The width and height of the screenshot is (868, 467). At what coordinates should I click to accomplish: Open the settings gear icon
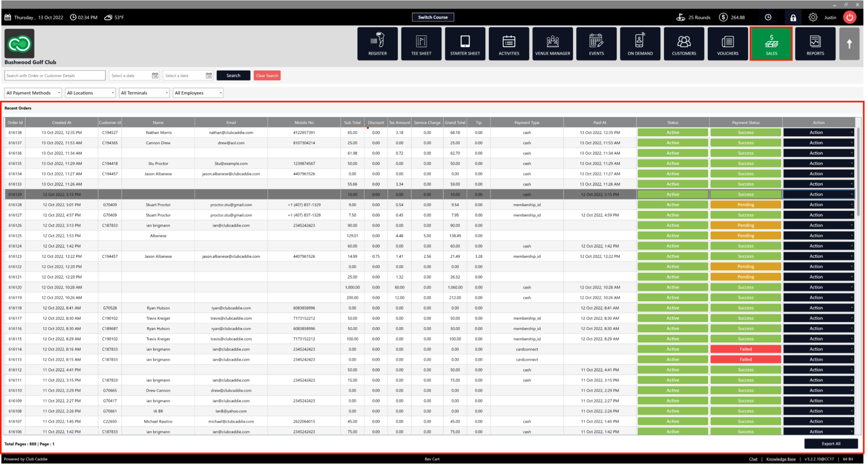click(x=813, y=17)
